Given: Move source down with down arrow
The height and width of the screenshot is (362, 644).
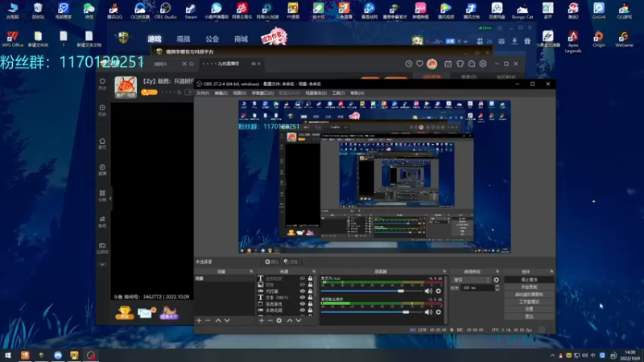Looking at the screenshot, I should [x=299, y=320].
